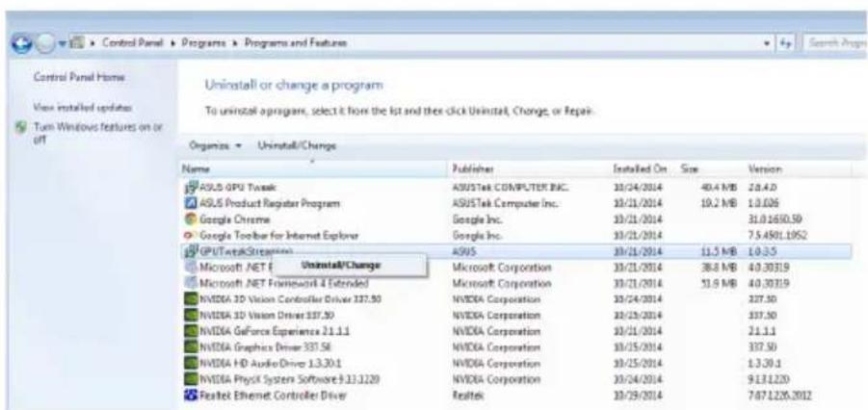The width and height of the screenshot is (868, 410).
Task: Select NVIDIA Graphics Driver entry
Action: (264, 347)
